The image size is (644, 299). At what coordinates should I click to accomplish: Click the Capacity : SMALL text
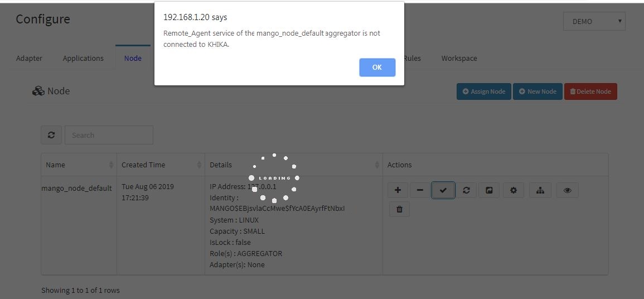click(237, 232)
